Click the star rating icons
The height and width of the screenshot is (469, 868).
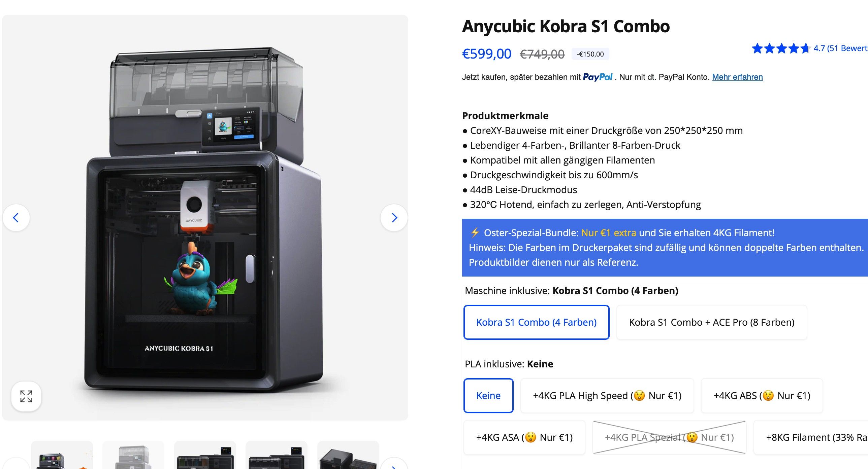[x=781, y=48]
